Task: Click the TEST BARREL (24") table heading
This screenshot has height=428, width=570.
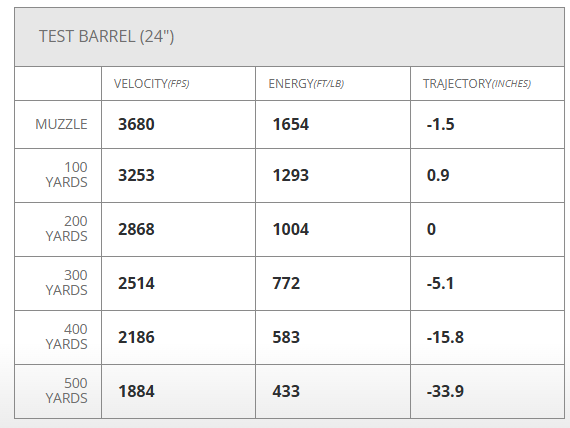Action: (x=107, y=37)
